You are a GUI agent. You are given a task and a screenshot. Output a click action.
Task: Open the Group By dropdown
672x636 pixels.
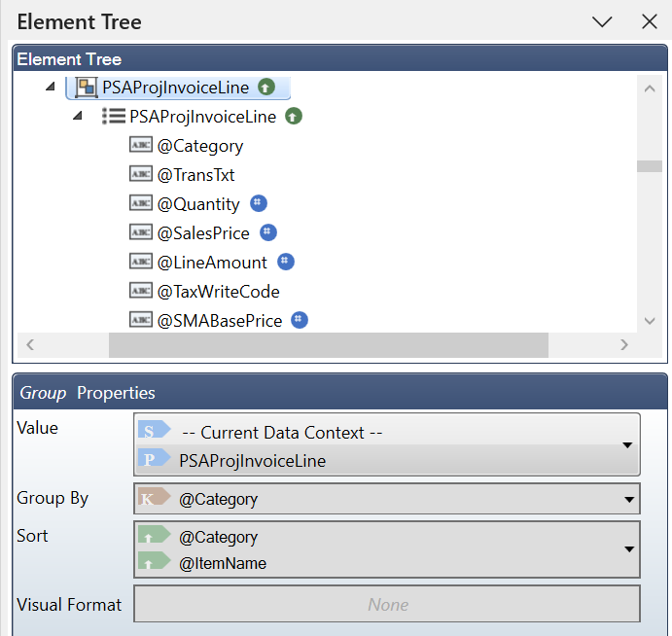point(627,499)
